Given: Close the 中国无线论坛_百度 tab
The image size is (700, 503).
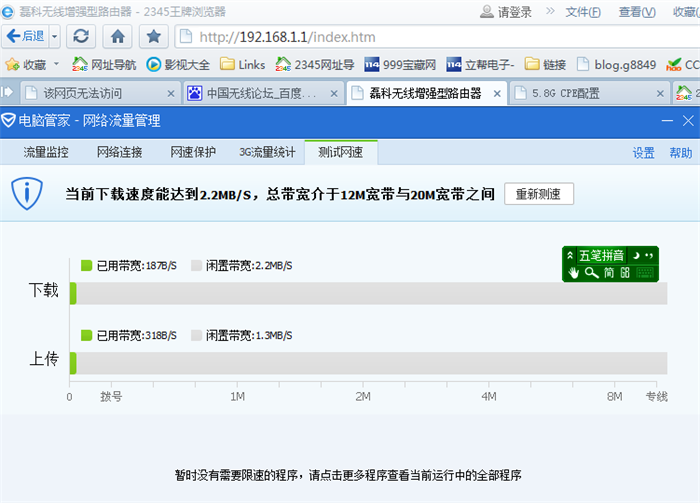Looking at the screenshot, I should [334, 94].
